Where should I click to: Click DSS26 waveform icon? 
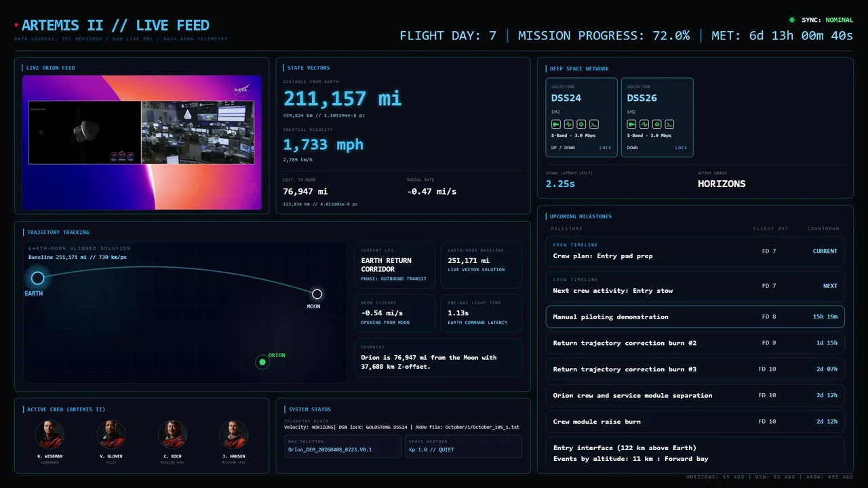coord(644,124)
